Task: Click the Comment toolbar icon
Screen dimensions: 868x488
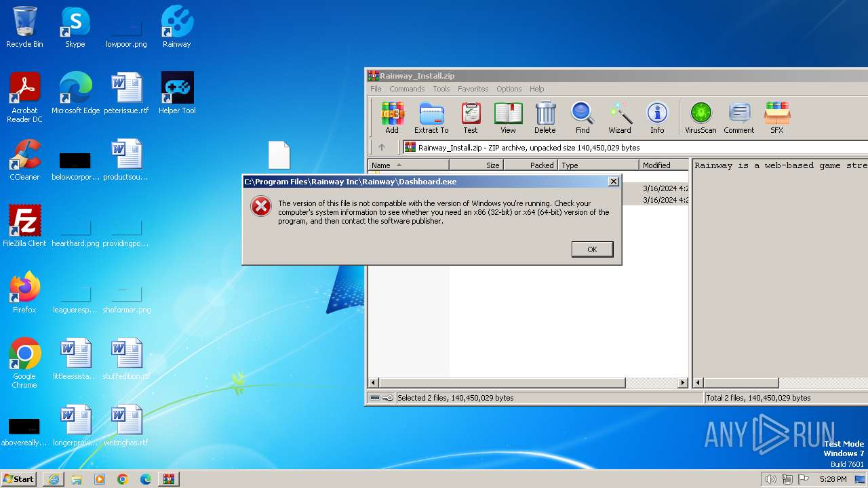Action: (739, 118)
